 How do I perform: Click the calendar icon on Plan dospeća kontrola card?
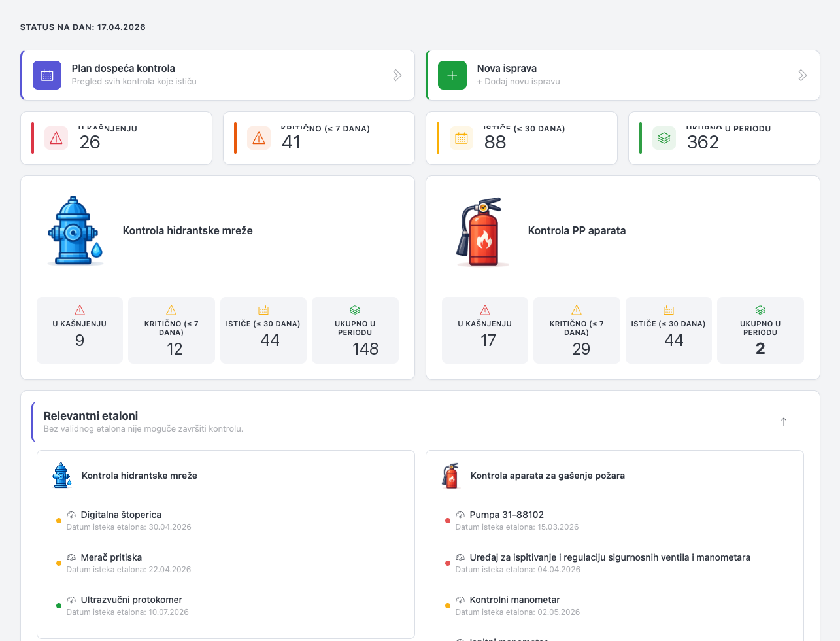pyautogui.click(x=46, y=75)
